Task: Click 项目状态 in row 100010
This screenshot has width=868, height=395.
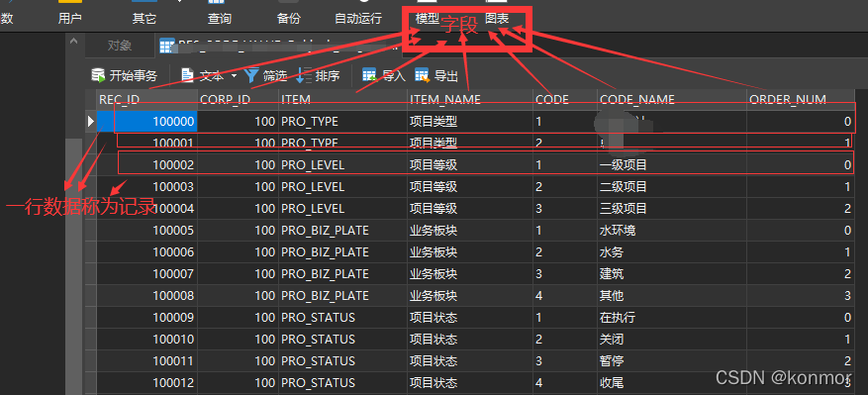Action: click(x=434, y=339)
